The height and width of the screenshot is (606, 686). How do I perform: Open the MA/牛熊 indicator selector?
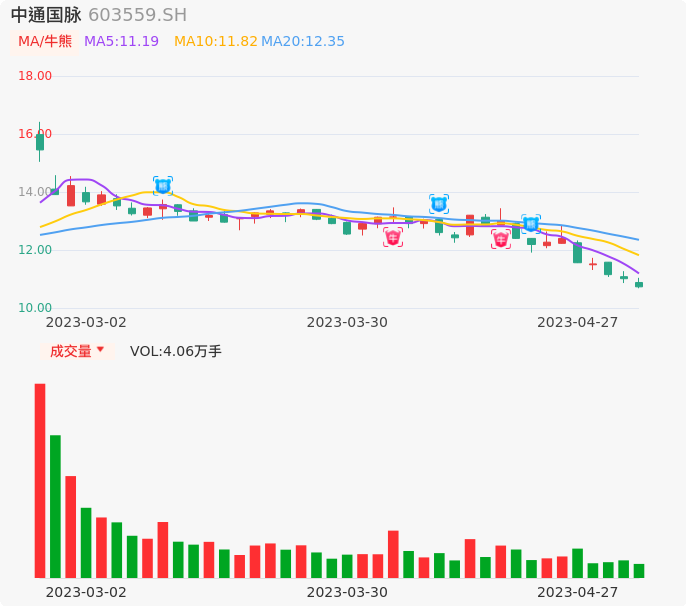tap(45, 42)
